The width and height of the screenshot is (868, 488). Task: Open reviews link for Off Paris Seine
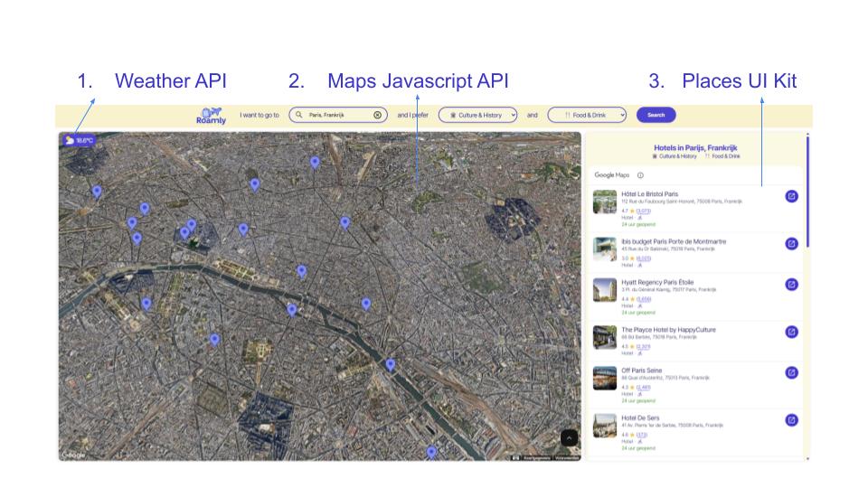pos(643,388)
